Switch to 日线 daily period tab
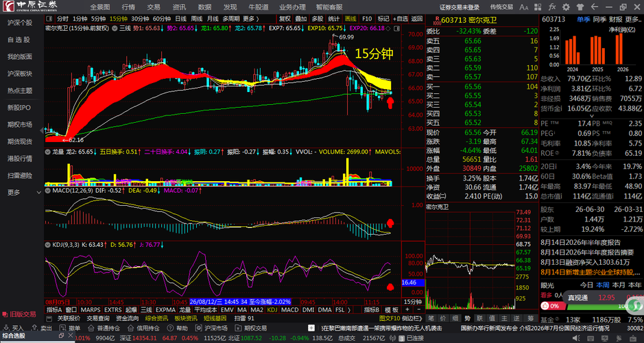This screenshot has height=343, width=644. click(181, 19)
